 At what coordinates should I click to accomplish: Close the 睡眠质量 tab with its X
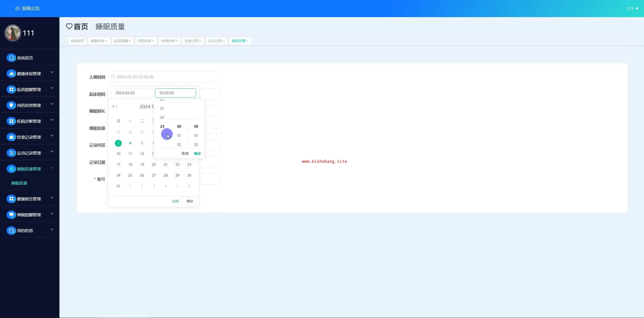(247, 41)
